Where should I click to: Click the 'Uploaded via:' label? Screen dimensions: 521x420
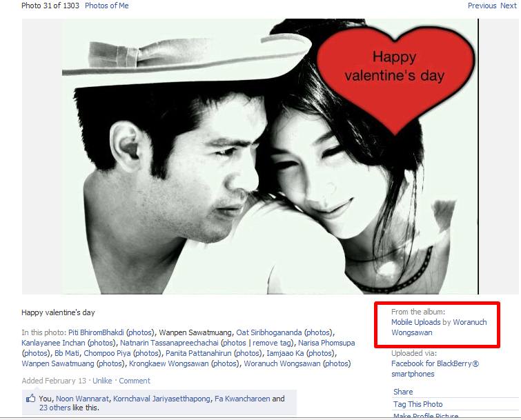[414, 353]
